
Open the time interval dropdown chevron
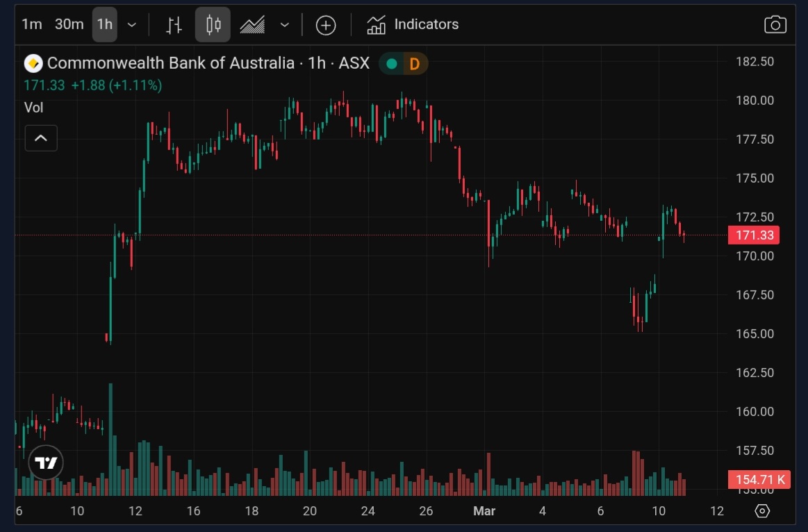132,25
